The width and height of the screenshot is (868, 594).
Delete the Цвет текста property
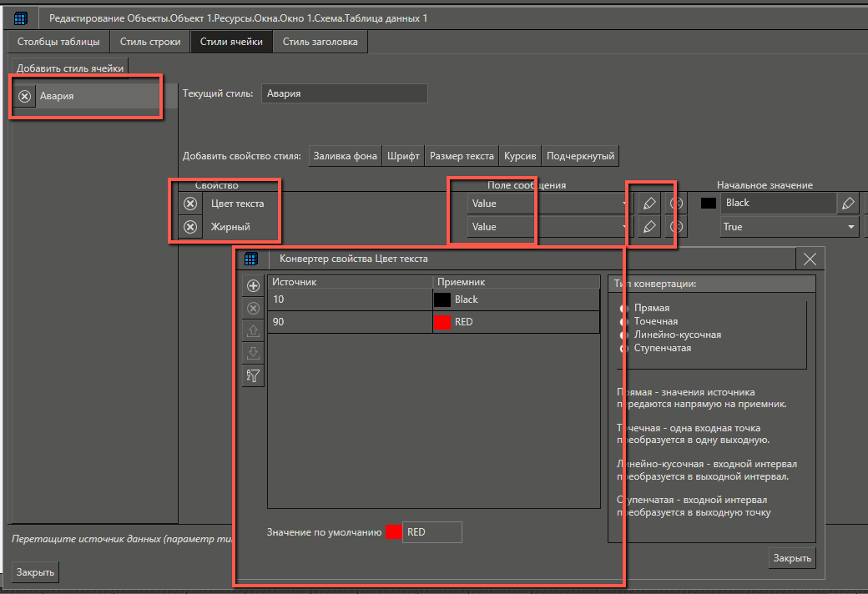190,204
